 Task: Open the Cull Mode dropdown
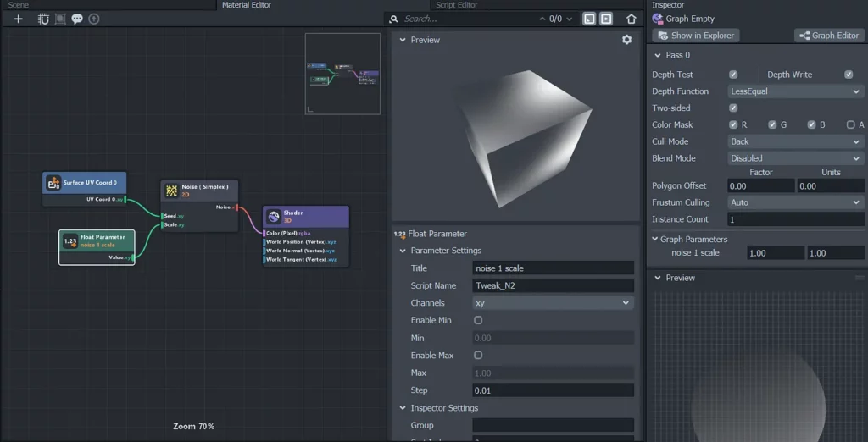795,141
